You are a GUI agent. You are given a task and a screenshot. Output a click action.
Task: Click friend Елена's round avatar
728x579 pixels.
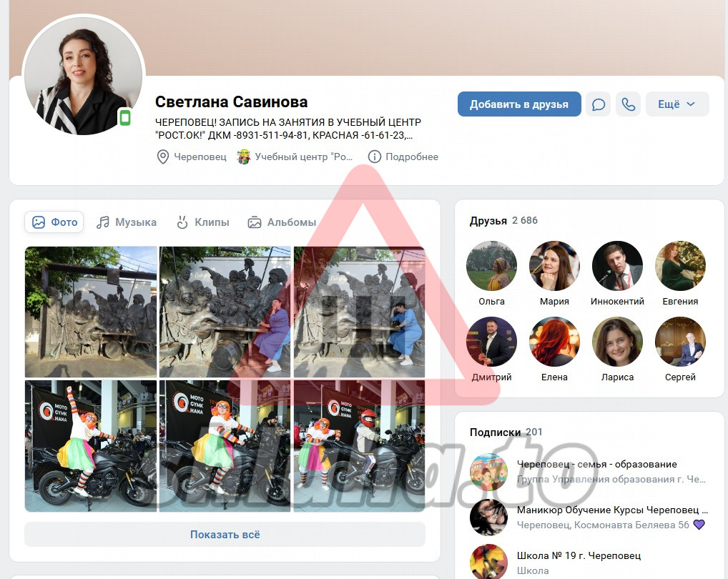pyautogui.click(x=554, y=342)
